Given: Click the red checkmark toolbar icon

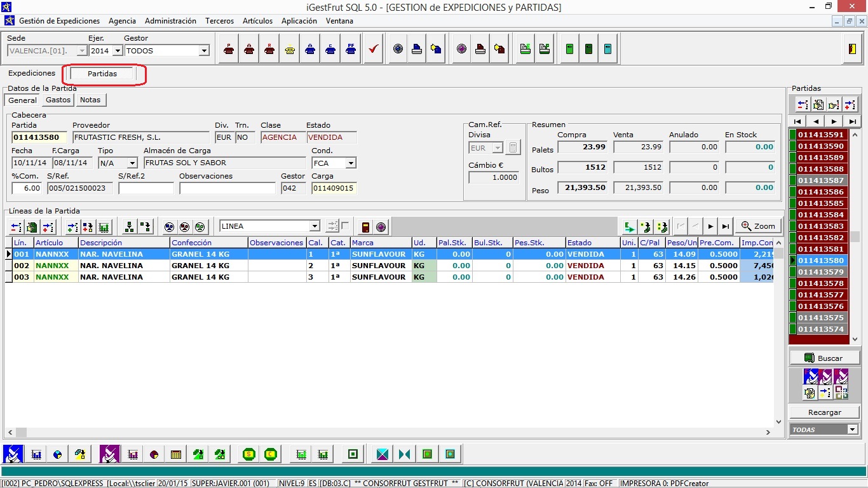Looking at the screenshot, I should [374, 49].
